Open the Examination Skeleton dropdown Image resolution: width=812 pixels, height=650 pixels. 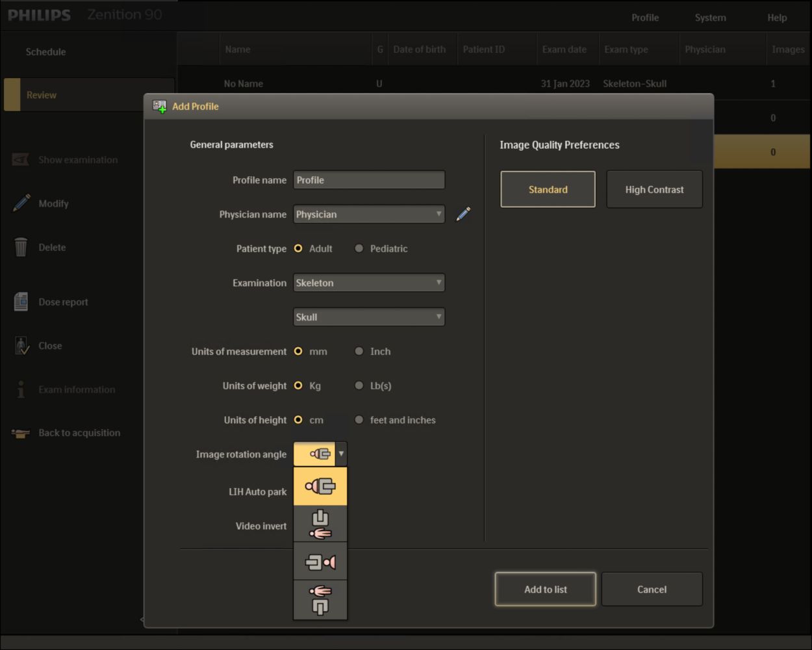[x=369, y=283]
